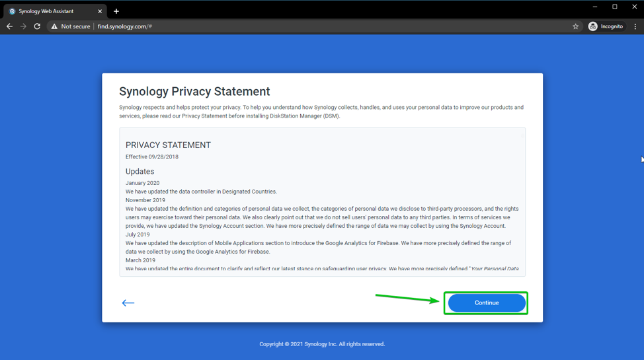
Task: Open a new browser tab
Action: point(116,11)
